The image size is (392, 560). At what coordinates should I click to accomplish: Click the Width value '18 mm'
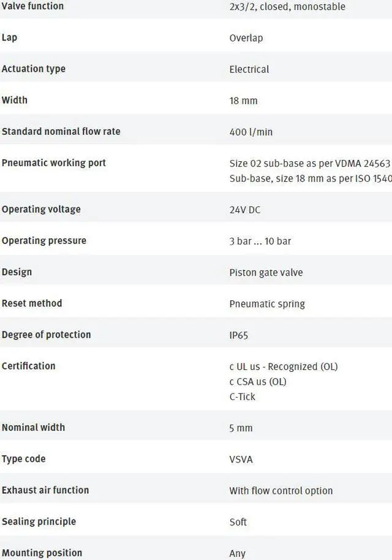tap(243, 100)
